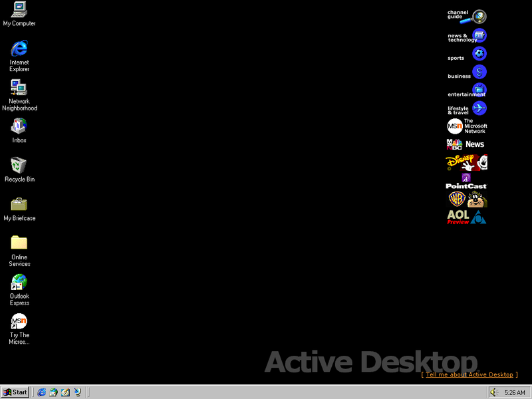
Task: Open the PointCast channel
Action: pyautogui.click(x=467, y=181)
